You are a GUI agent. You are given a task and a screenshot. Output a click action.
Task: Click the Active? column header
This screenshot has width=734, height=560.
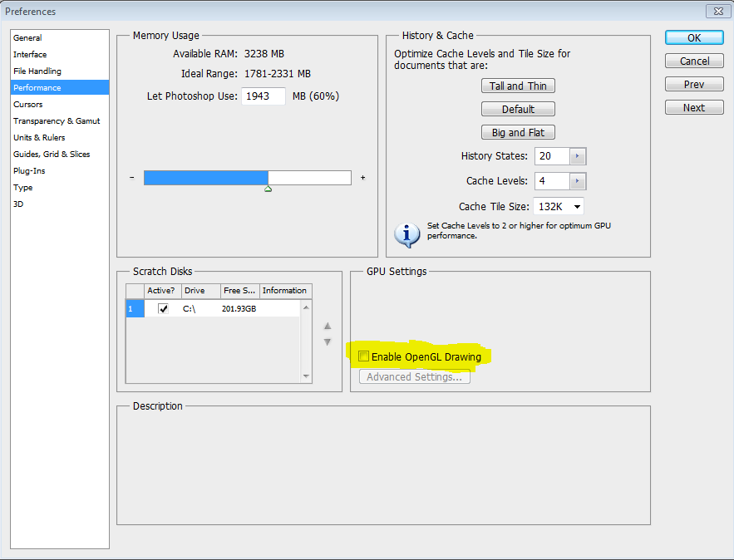pos(162,291)
